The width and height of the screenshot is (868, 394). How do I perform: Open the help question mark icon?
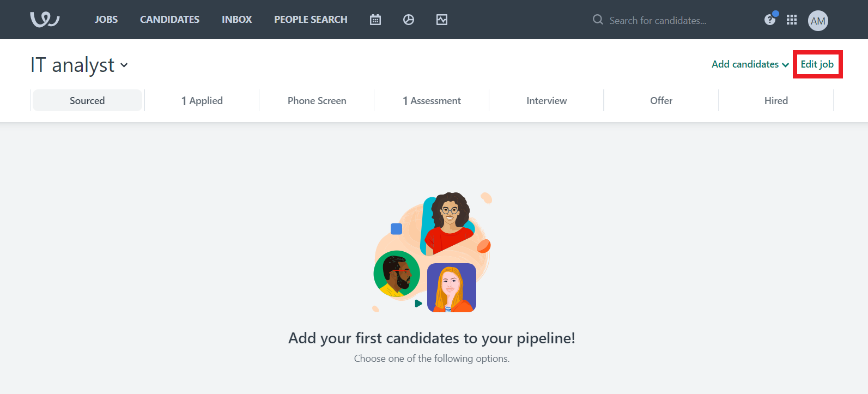[770, 20]
